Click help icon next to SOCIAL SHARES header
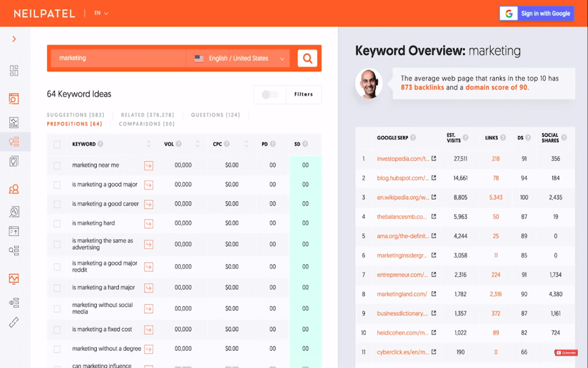Image resolution: width=588 pixels, height=368 pixels. (564, 137)
